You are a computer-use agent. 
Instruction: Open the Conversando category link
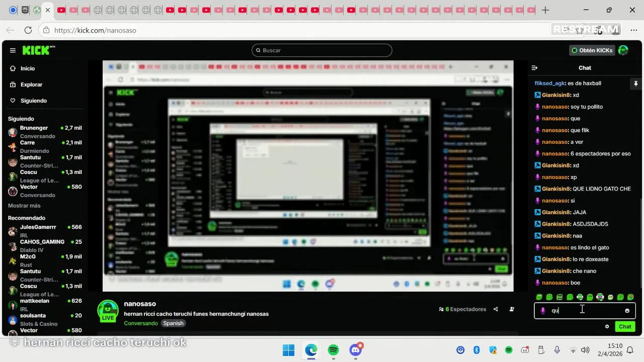click(x=141, y=323)
